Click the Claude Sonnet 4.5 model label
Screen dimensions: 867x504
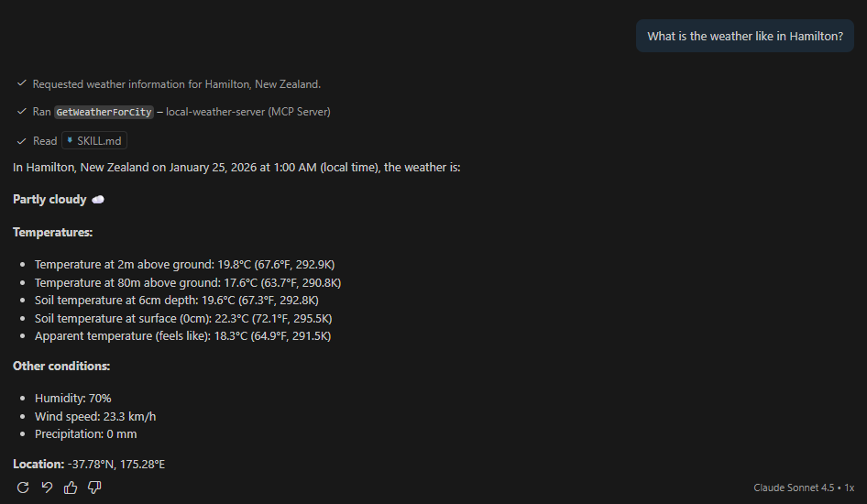point(794,488)
